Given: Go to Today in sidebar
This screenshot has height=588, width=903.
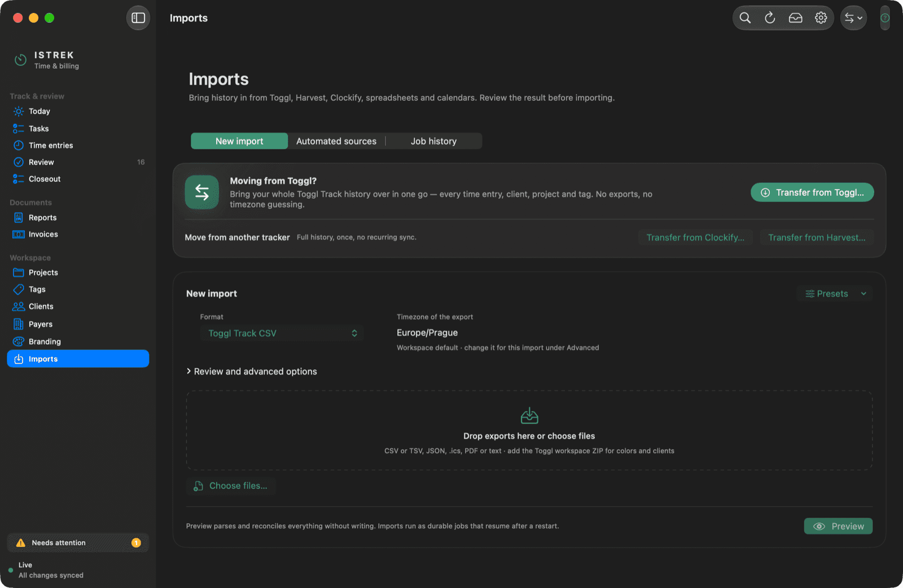Looking at the screenshot, I should click(x=78, y=111).
